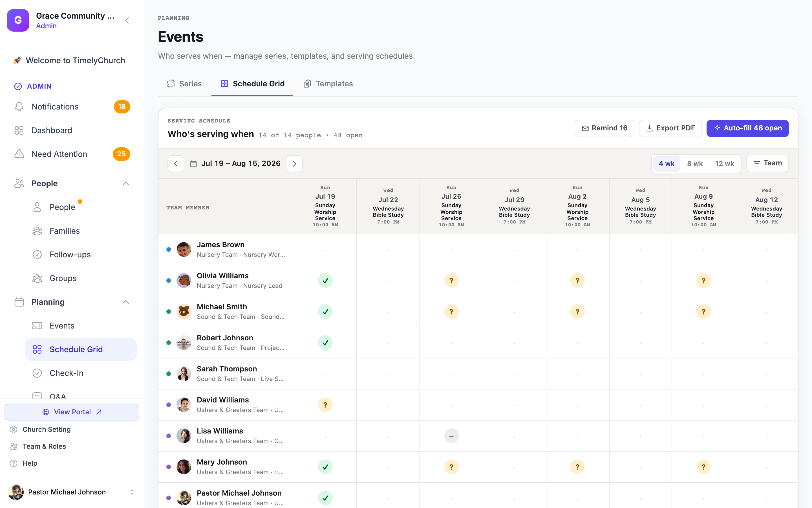Collapse the People section in sidebar
The width and height of the screenshot is (812, 508).
[125, 183]
